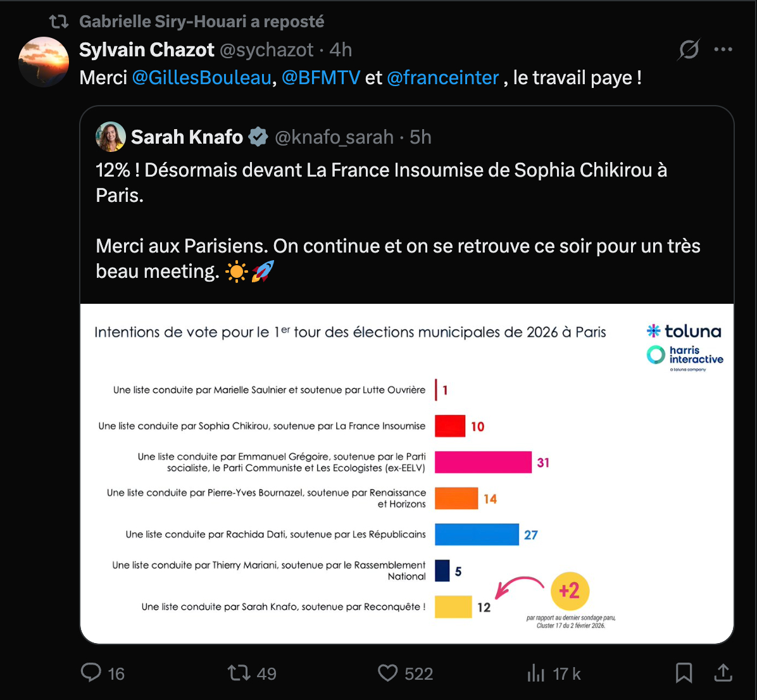Click the @GillesBouleau mention link
The image size is (757, 700).
[x=201, y=78]
